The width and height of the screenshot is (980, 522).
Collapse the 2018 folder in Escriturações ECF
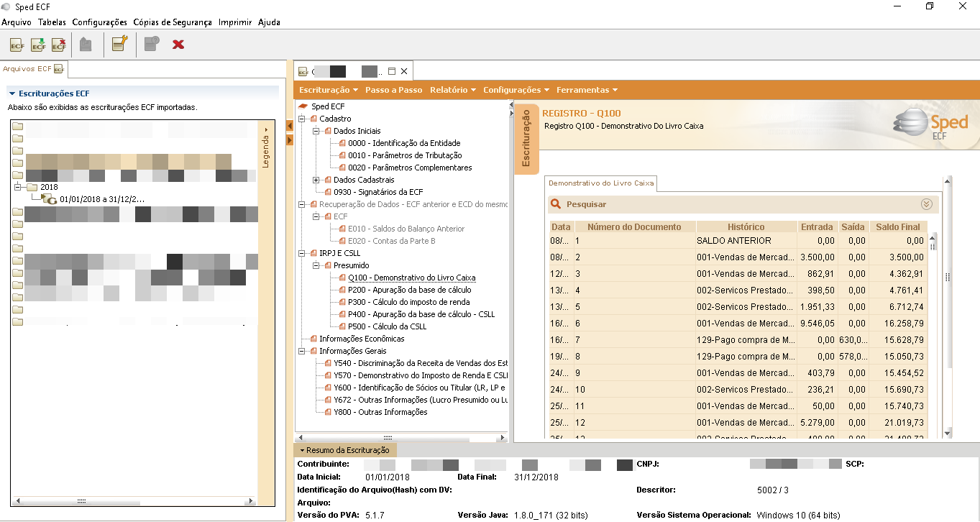coord(18,187)
